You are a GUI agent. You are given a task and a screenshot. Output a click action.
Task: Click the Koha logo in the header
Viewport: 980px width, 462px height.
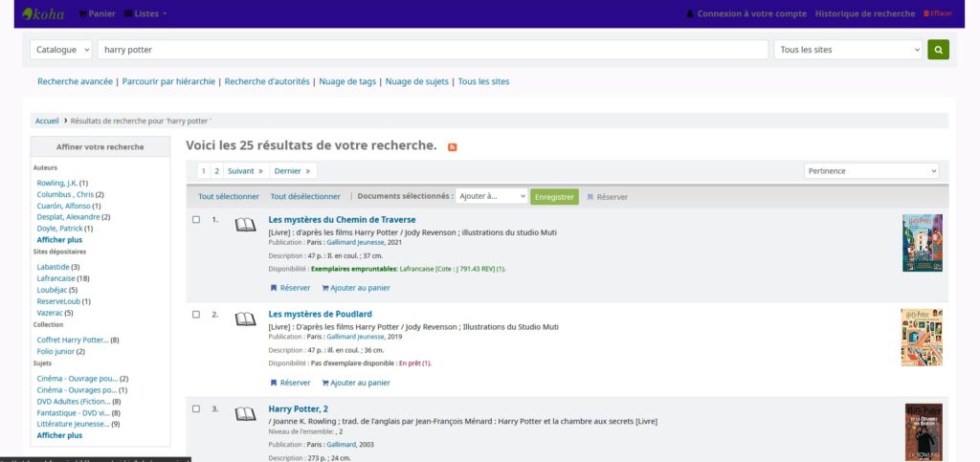coord(42,13)
